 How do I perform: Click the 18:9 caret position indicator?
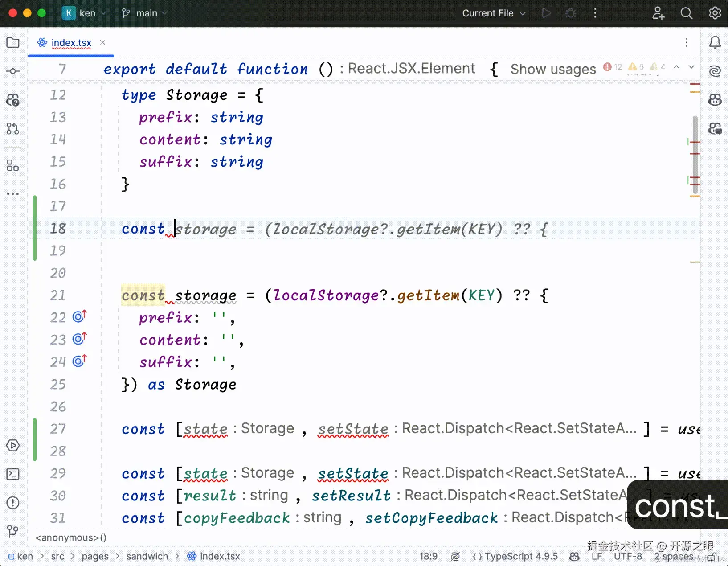[x=428, y=556]
